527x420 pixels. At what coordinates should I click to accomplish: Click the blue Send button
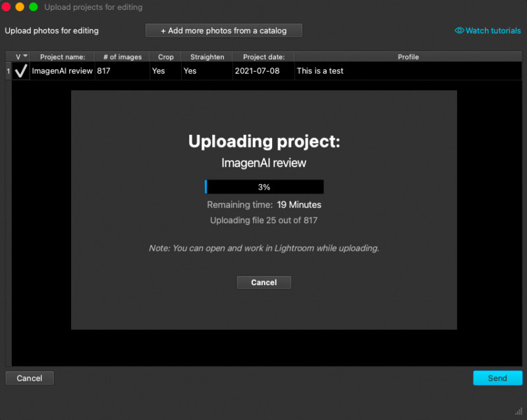[x=497, y=378]
